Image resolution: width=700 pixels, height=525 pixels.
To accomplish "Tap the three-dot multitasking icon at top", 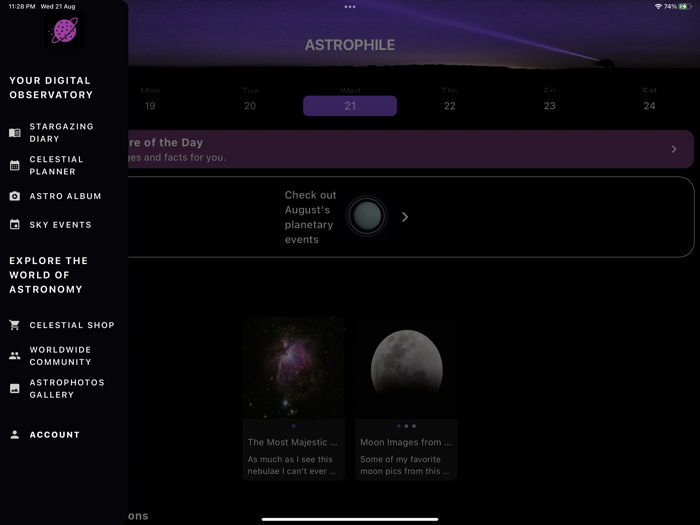I will 350,7.
